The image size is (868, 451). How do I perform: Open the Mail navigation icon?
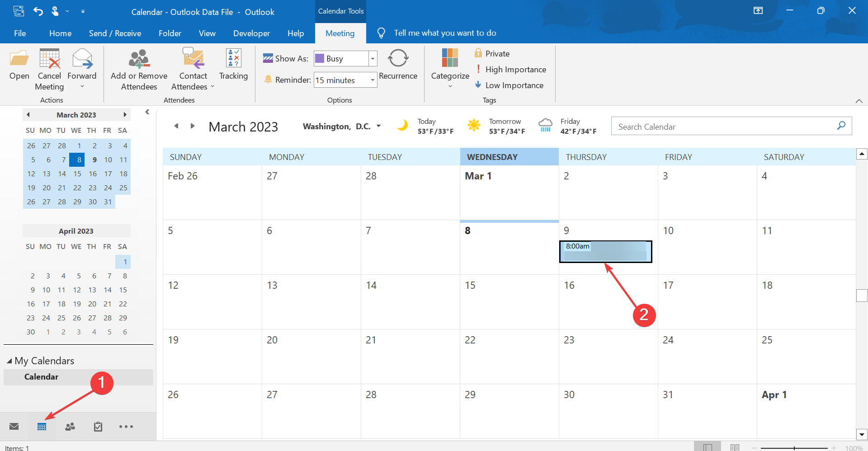(14, 426)
